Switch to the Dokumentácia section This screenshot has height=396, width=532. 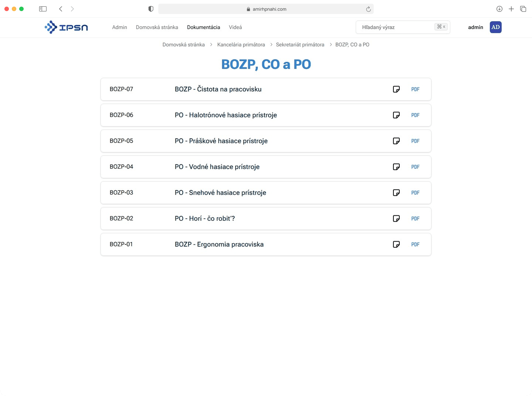pyautogui.click(x=204, y=27)
